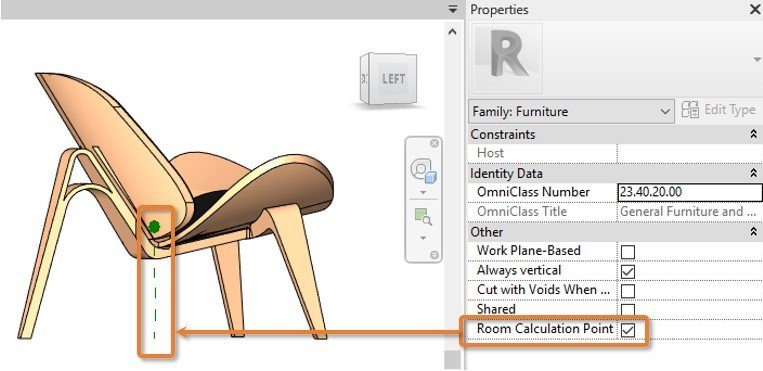Viewport: 763px width, 371px height.
Task: Toggle the Room Calculation Point checkbox
Action: coord(628,330)
